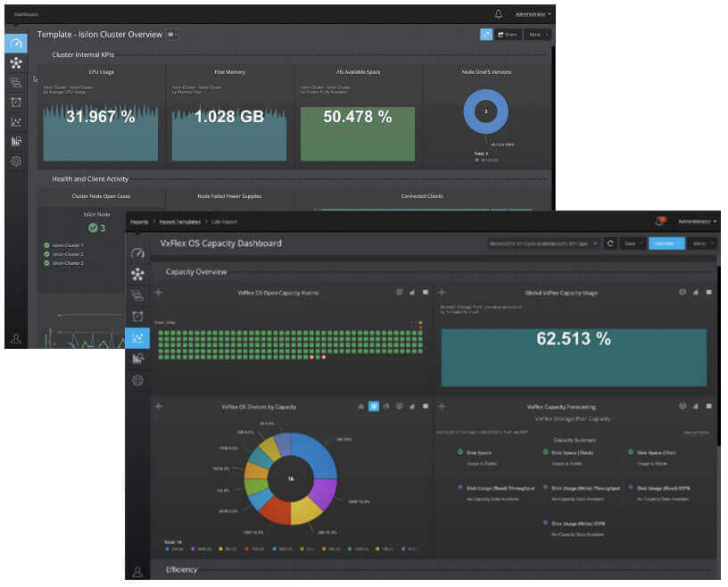This screenshot has height=587, width=728.
Task: Open the date range dropdown in VxFlex dashboard
Action: [x=543, y=244]
